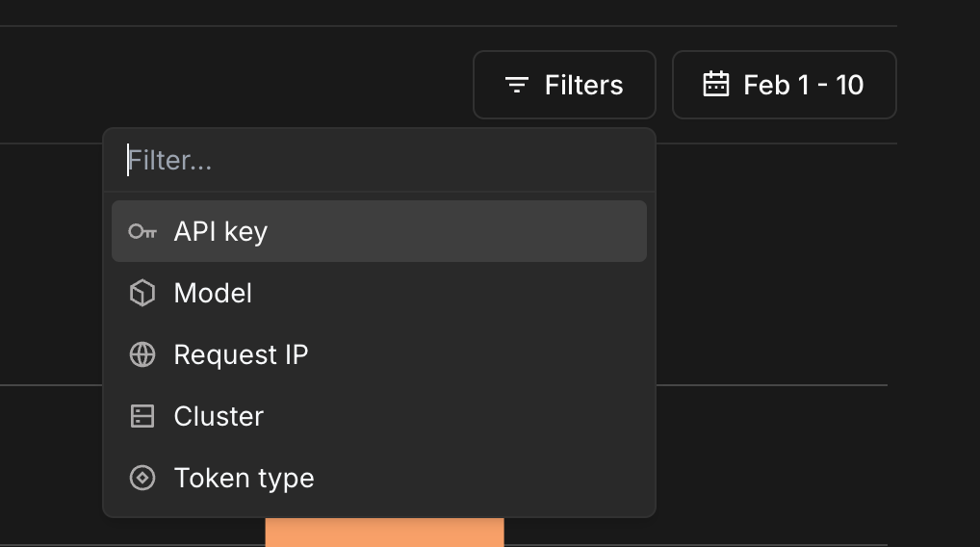Click the calendar icon in date button
Viewport: 980px width, 547px height.
point(716,85)
